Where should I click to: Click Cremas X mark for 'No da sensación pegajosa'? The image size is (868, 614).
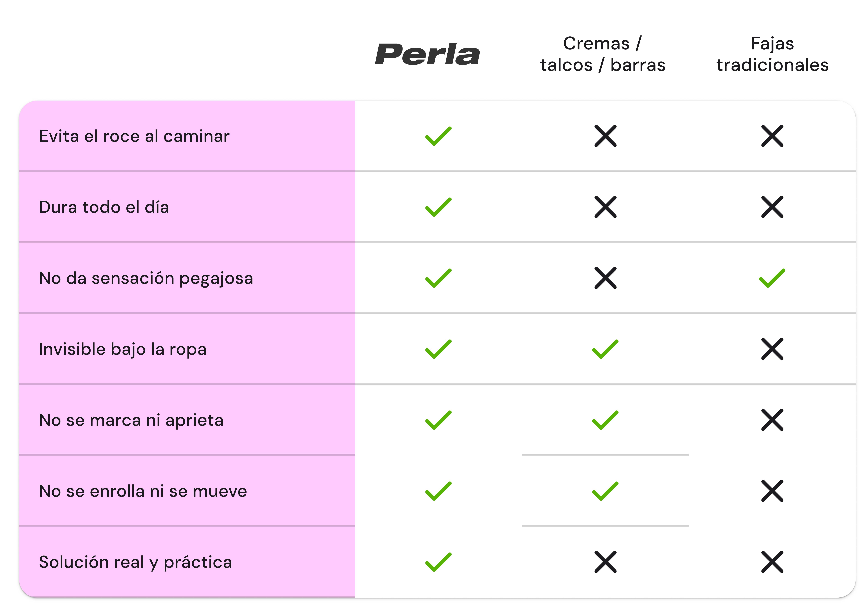605,278
